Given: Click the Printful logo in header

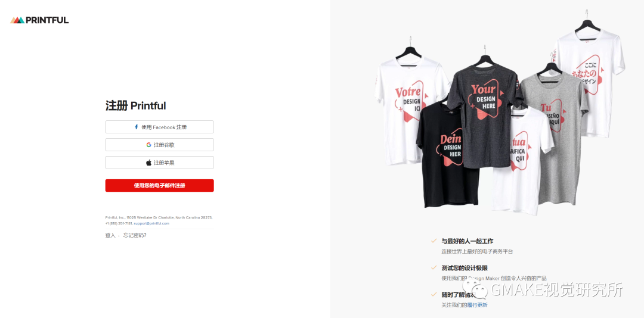Looking at the screenshot, I should point(39,20).
